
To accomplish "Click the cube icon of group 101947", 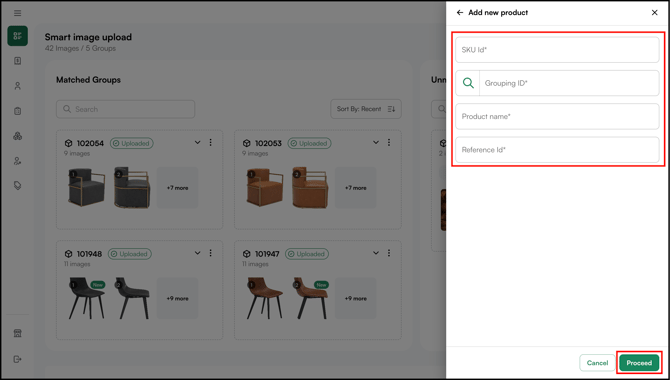I will click(x=247, y=254).
